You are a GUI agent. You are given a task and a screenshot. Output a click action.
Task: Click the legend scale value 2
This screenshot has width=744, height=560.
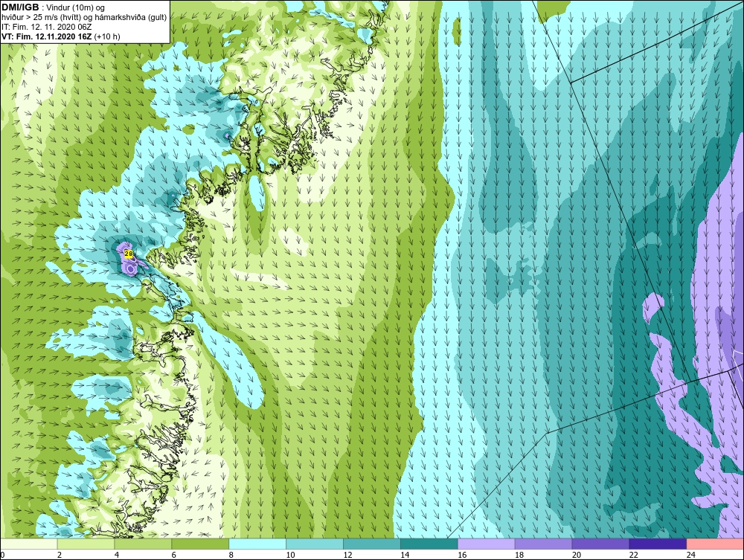coord(60,555)
